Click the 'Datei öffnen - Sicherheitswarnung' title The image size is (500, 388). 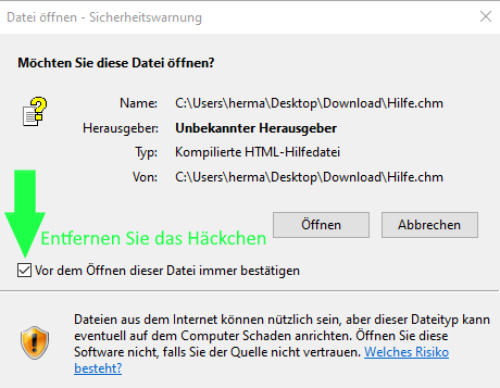point(104,17)
